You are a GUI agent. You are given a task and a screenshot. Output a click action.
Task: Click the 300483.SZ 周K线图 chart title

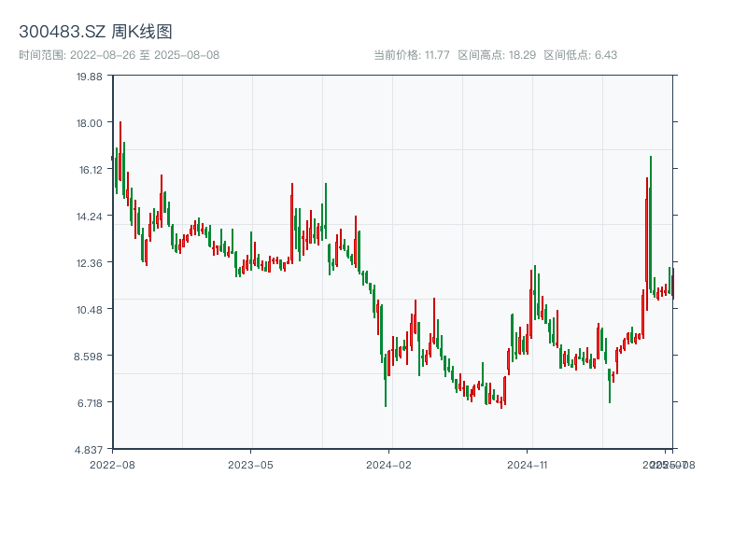(x=95, y=33)
